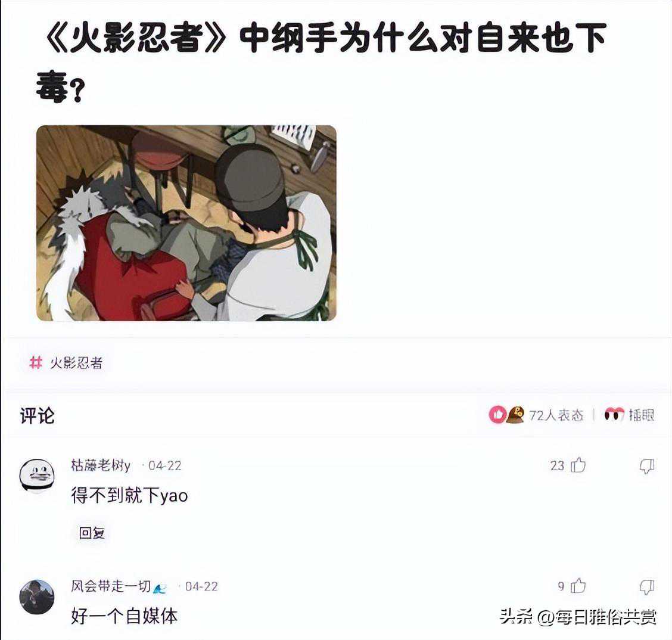Click the username 风会带走一切

111,586
